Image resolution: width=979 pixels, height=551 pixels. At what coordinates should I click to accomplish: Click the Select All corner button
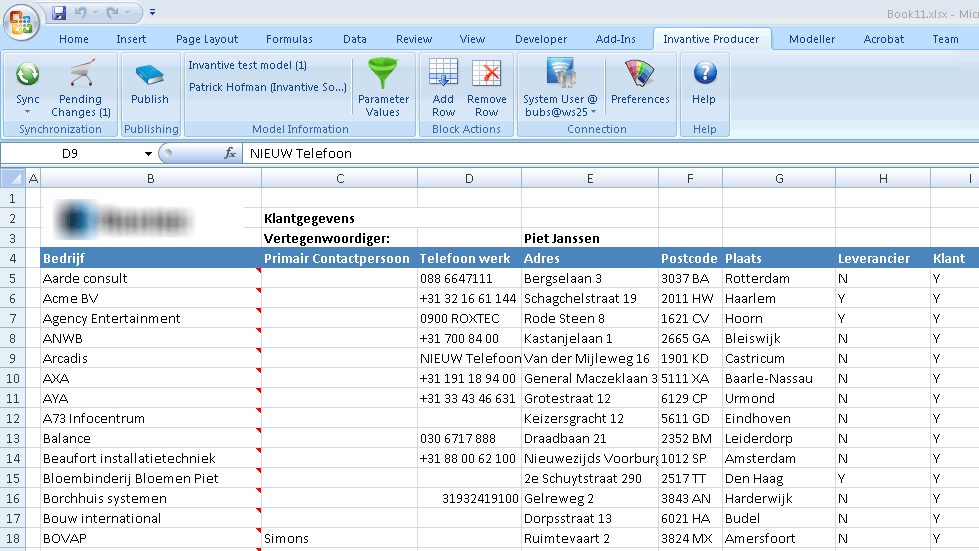click(12, 178)
